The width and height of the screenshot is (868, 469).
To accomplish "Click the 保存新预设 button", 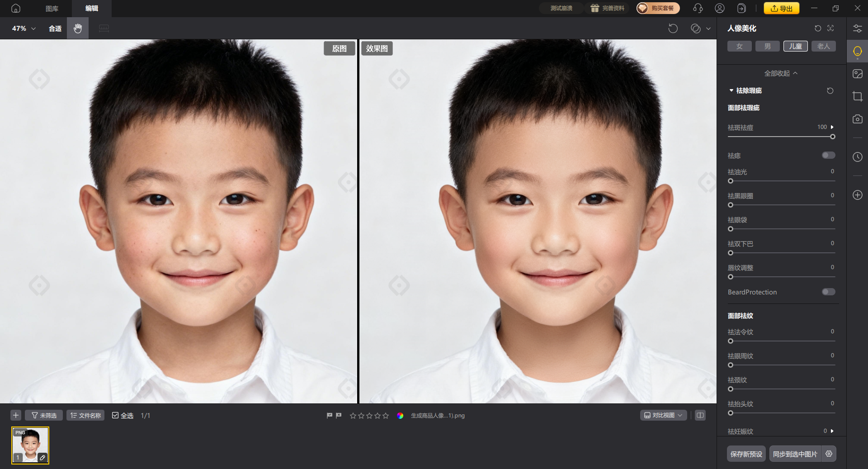I will tap(746, 454).
